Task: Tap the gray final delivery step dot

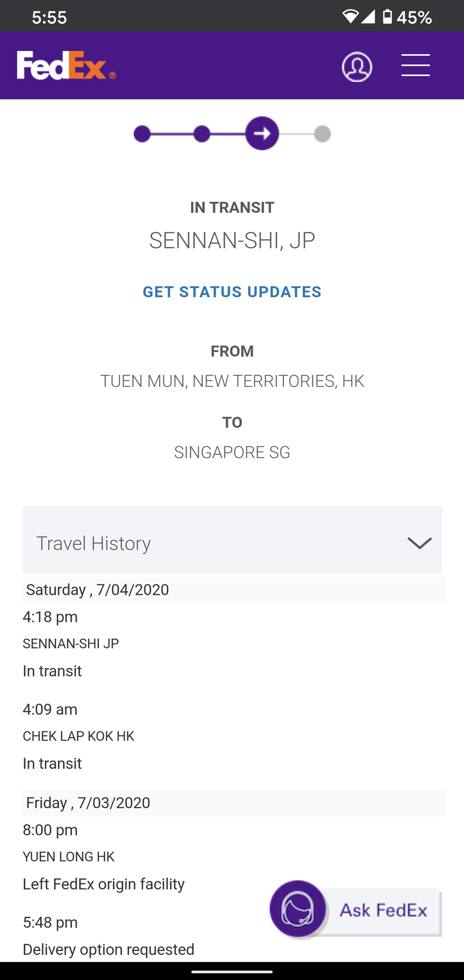Action: point(322,134)
